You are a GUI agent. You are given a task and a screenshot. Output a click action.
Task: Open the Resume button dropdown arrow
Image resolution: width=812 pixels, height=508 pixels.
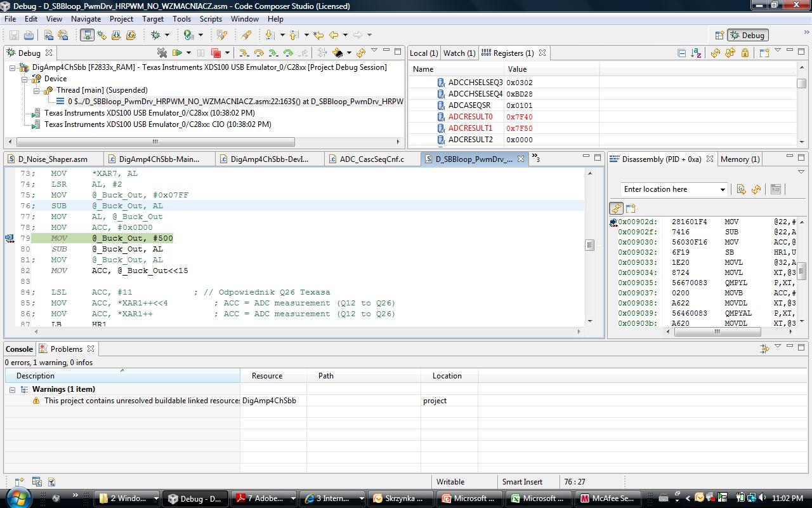click(x=188, y=52)
